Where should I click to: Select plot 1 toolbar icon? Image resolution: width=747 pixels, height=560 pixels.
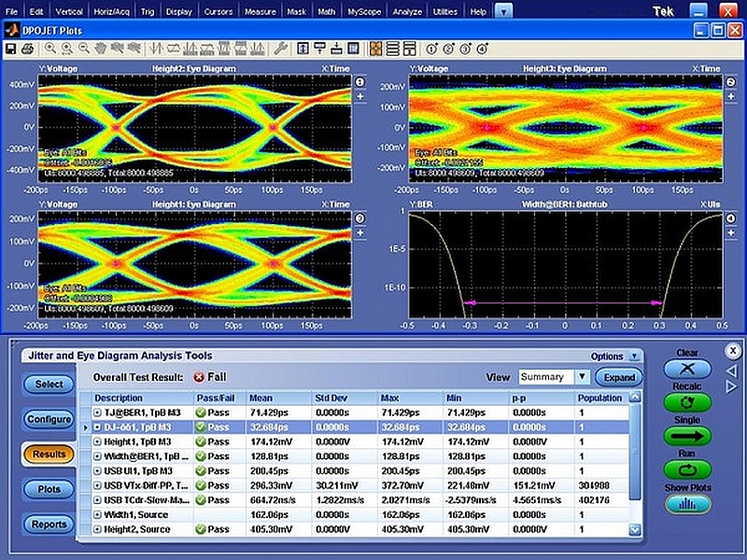[x=431, y=49]
